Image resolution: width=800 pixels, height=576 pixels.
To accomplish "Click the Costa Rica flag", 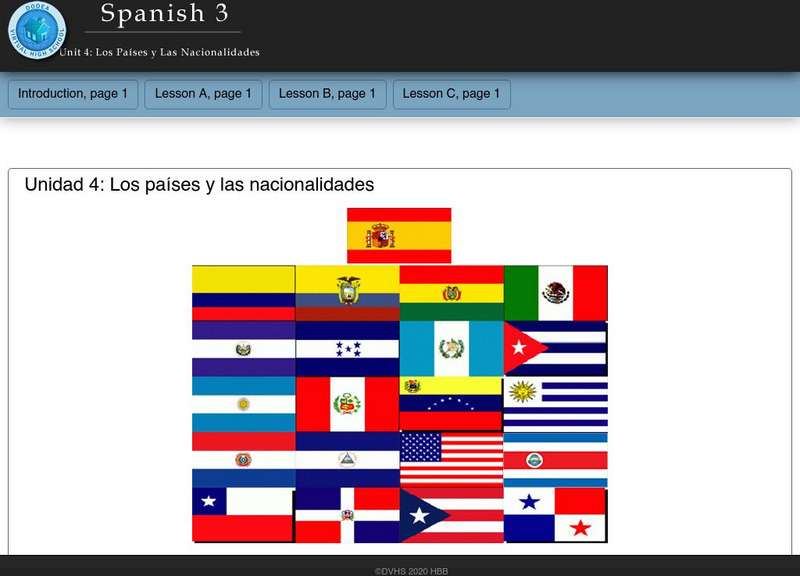I will pyautogui.click(x=556, y=460).
